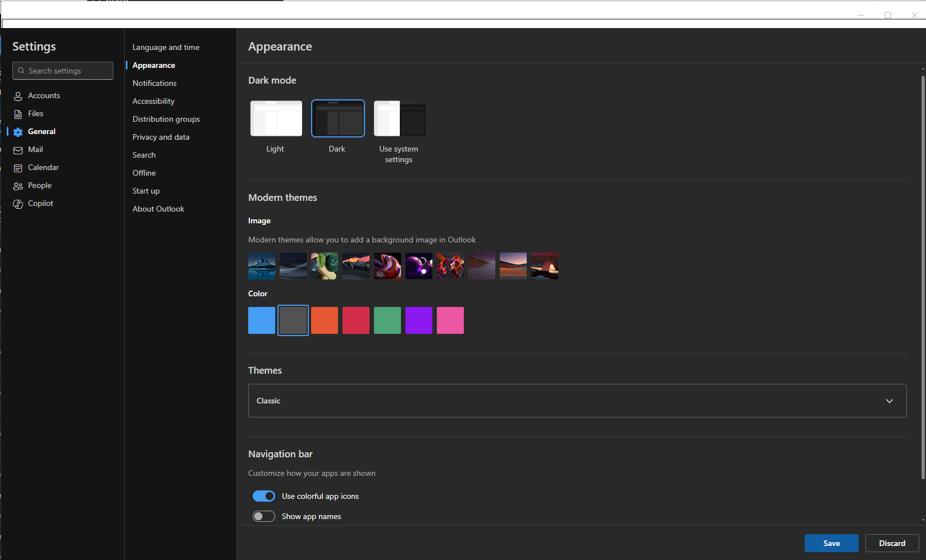Choose the gray color swatch

click(293, 320)
